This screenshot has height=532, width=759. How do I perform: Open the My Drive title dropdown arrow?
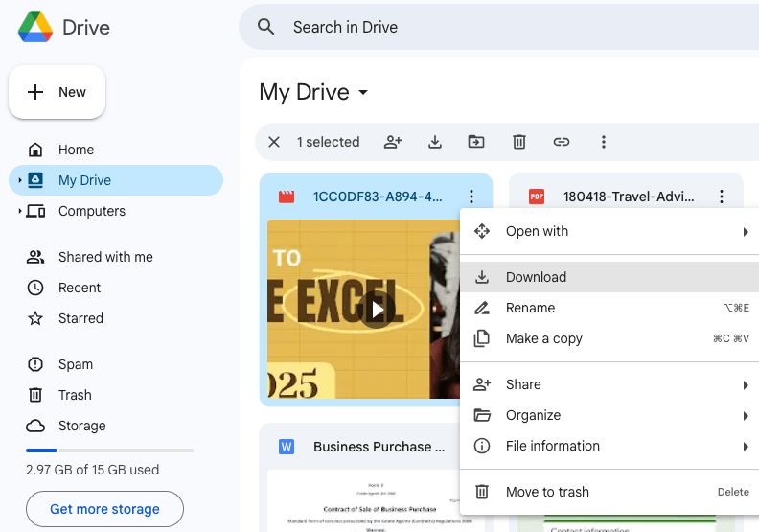[x=363, y=92]
